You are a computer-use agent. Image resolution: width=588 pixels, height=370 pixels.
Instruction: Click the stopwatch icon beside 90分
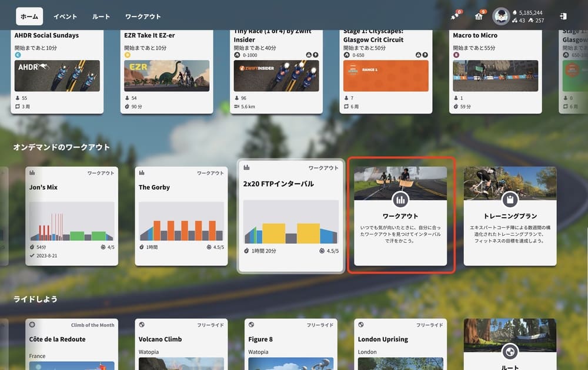(x=127, y=107)
